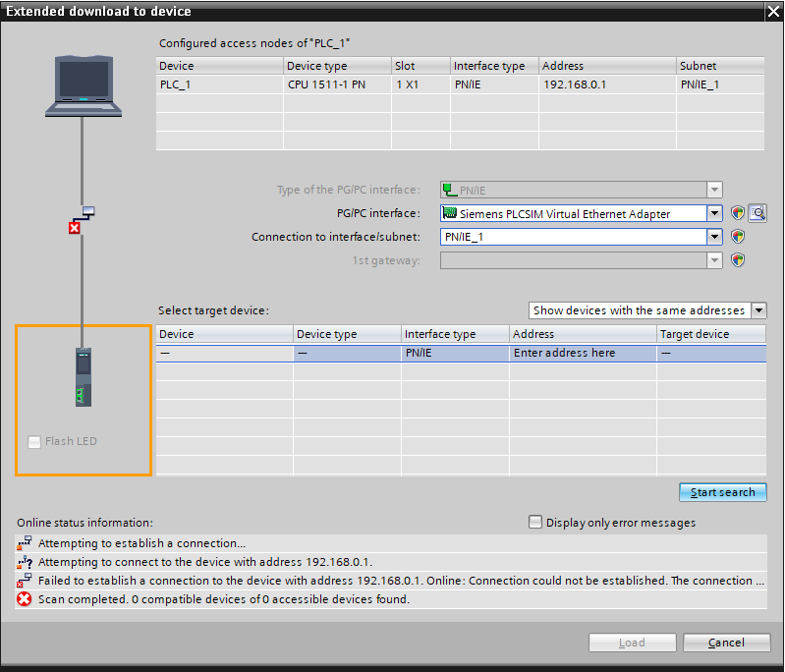The image size is (785, 672).
Task: Click the Cancel button
Action: pos(726,643)
